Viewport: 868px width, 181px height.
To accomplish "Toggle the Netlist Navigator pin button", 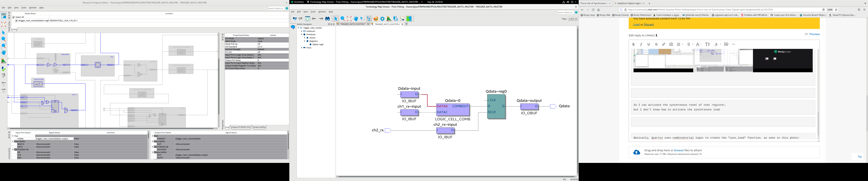I will [329, 24].
